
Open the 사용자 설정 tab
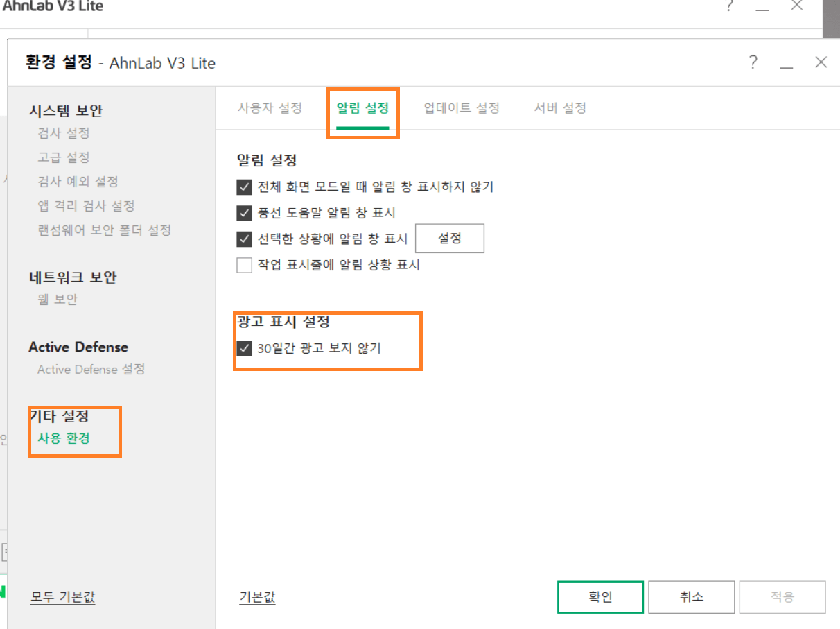tap(270, 108)
